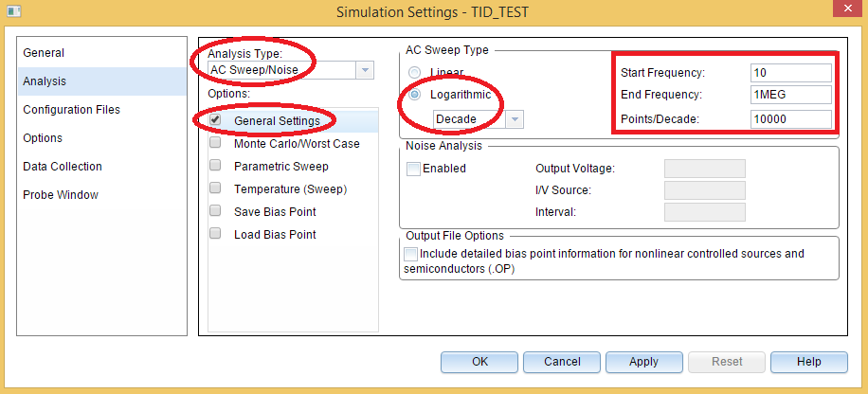Click the Temperature (Sweep) label
Screen dimensions: 868x394
290,189
